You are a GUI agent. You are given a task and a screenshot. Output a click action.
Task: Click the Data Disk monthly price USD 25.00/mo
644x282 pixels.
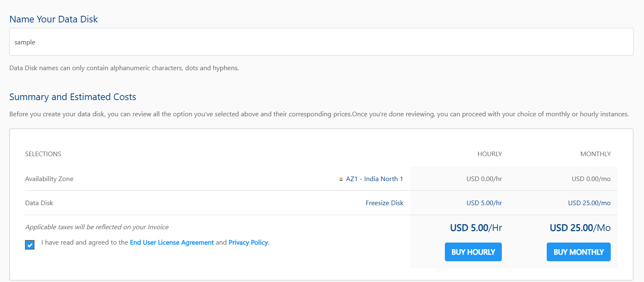click(x=589, y=203)
